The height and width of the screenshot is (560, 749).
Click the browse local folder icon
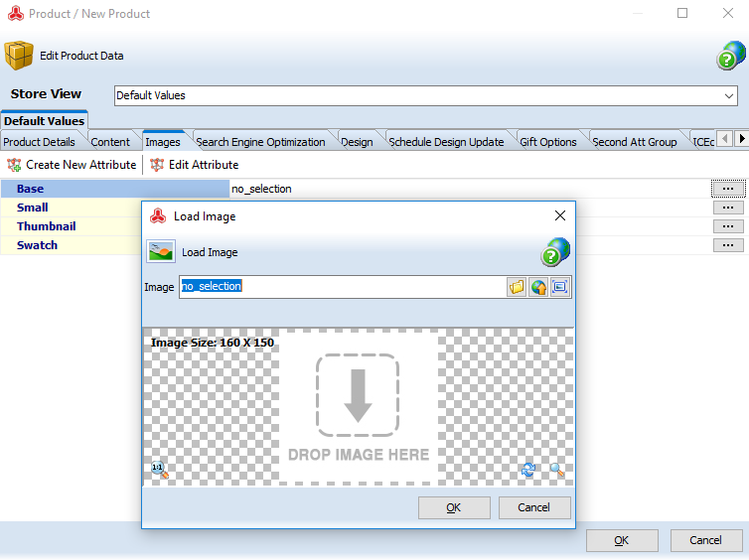[517, 287]
